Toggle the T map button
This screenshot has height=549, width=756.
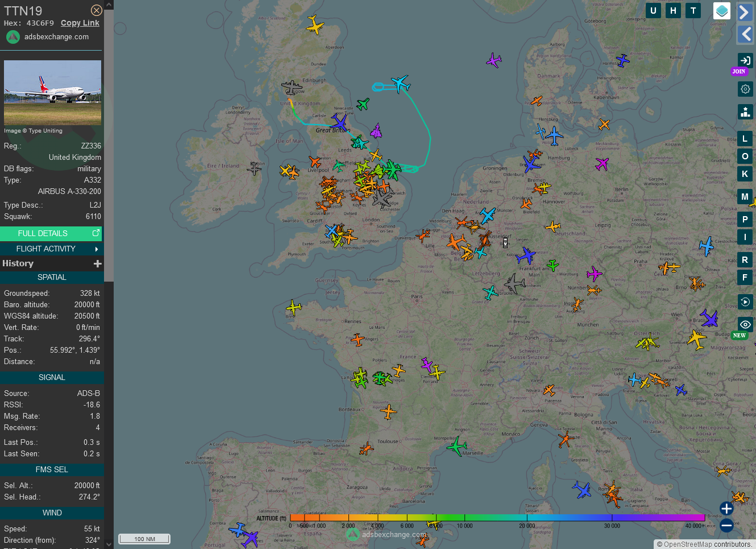point(693,10)
